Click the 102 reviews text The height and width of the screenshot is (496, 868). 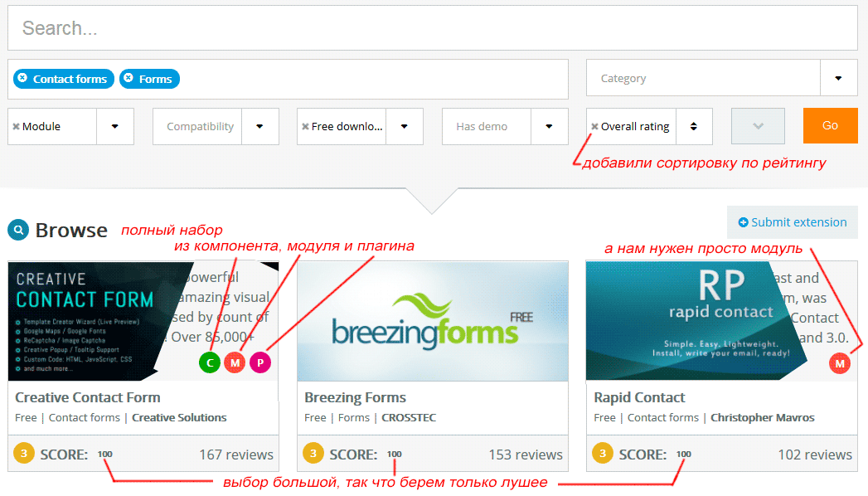(x=815, y=455)
